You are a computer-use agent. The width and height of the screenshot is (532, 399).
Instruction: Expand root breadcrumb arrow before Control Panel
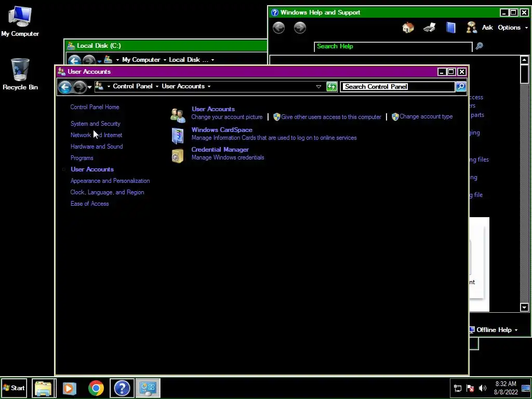pyautogui.click(x=109, y=87)
